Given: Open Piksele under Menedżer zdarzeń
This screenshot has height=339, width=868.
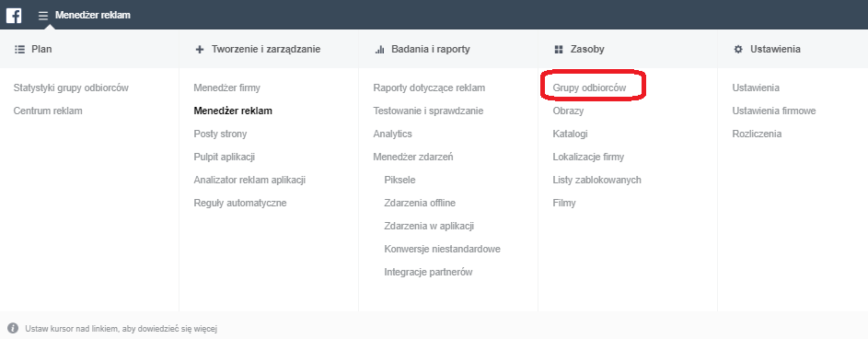Looking at the screenshot, I should pos(399,180).
